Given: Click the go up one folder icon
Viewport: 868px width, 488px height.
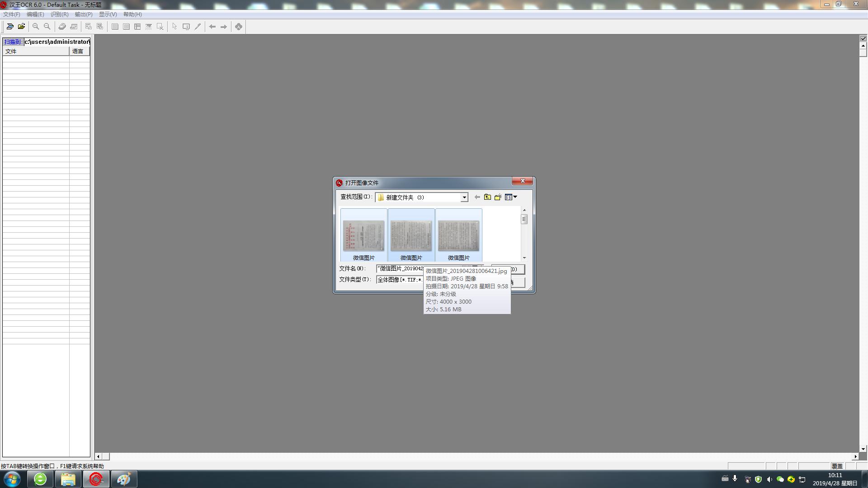Looking at the screenshot, I should tap(487, 197).
